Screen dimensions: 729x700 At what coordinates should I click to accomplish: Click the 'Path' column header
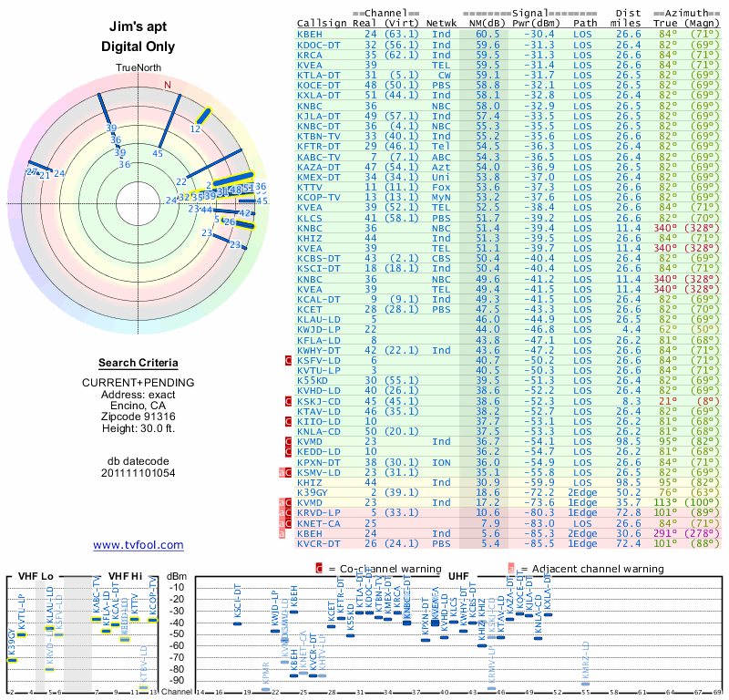click(585, 24)
